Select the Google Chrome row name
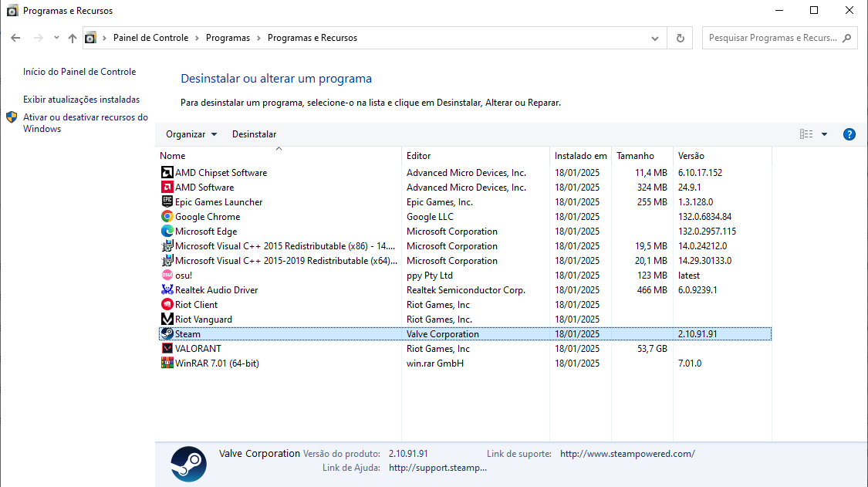The width and height of the screenshot is (868, 487). (208, 217)
